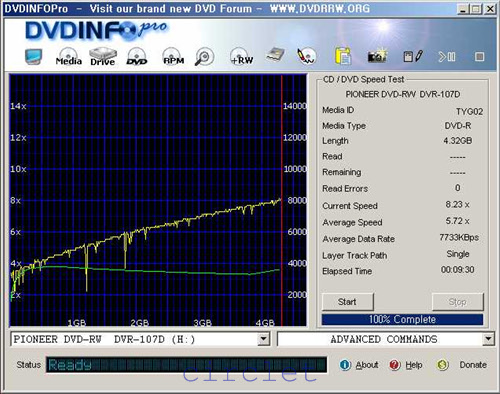500x394 pixels.
Task: Open the Media info tool
Action: coord(69,56)
